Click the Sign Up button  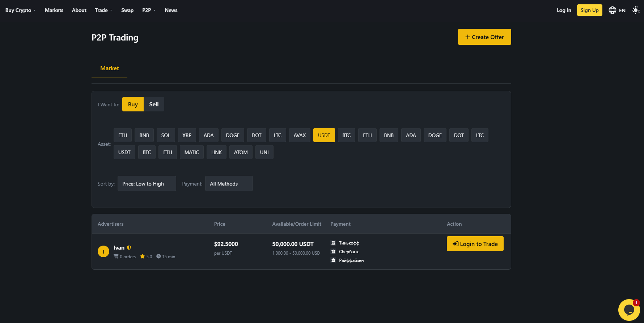tap(589, 10)
